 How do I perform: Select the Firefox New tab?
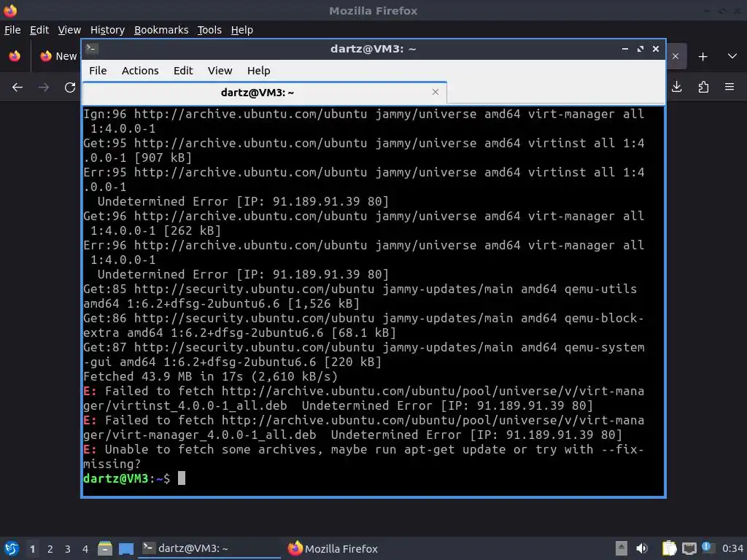pos(58,56)
